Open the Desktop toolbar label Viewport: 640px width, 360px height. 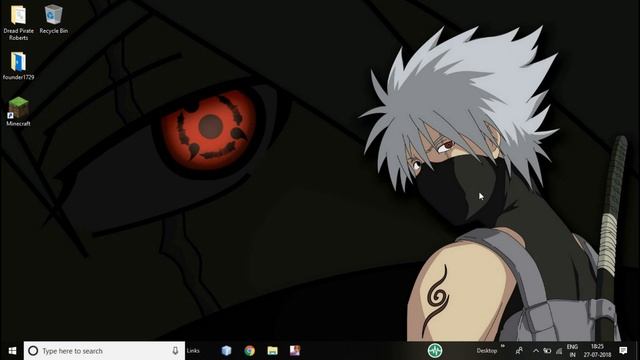click(487, 351)
